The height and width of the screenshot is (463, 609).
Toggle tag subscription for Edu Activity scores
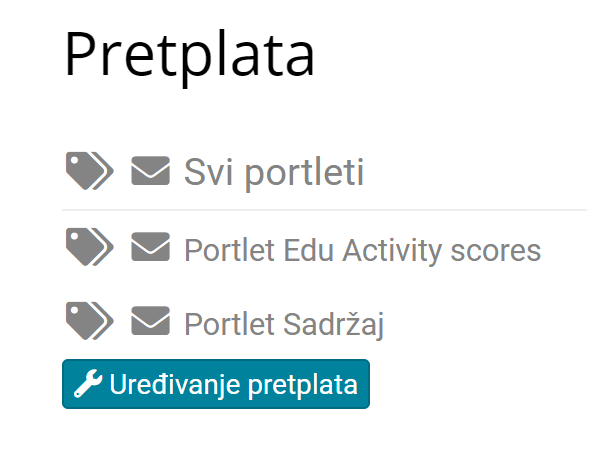tap(90, 247)
